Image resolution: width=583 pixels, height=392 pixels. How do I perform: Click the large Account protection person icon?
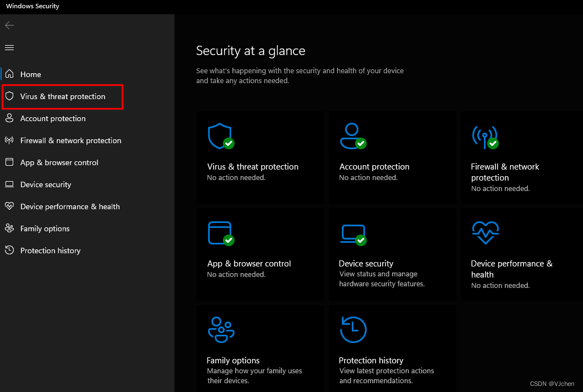coord(353,136)
